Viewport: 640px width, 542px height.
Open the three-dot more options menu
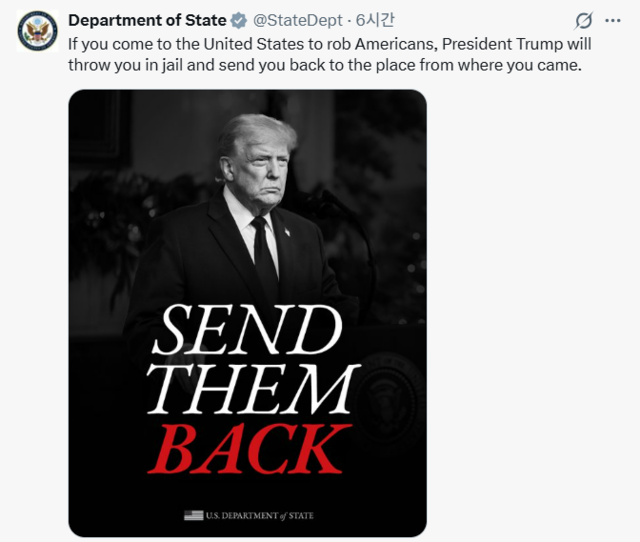(613, 20)
